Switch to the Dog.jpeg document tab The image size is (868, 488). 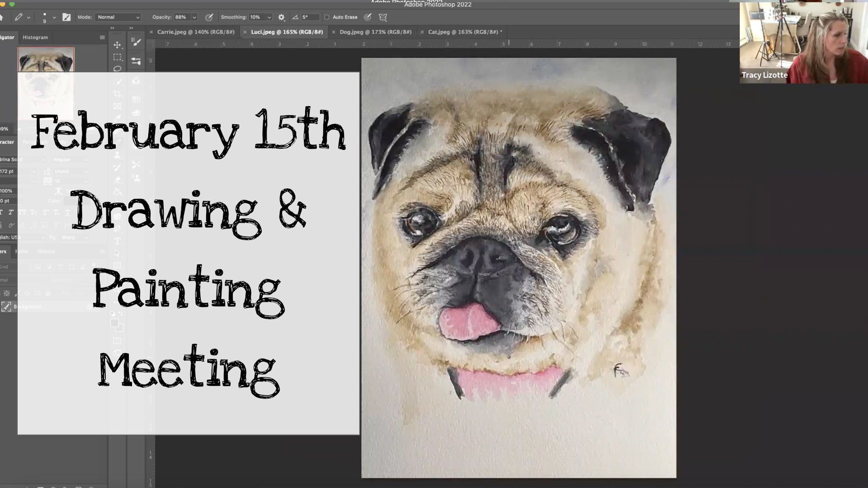375,32
